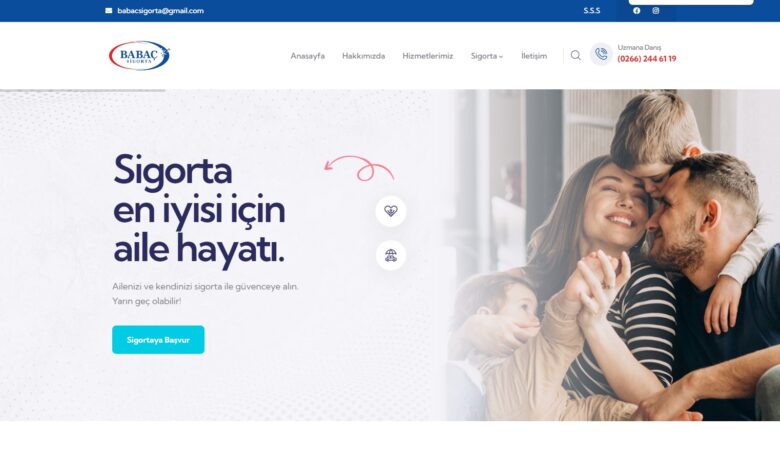This screenshot has height=450, width=780.
Task: Open the Instagram profile icon
Action: (x=656, y=10)
